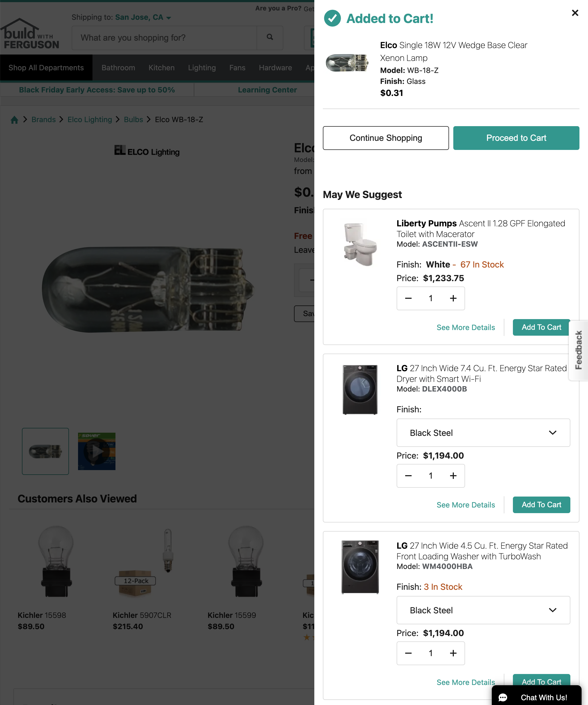Increase the LG washer quantity
This screenshot has height=705, width=588.
click(x=453, y=653)
